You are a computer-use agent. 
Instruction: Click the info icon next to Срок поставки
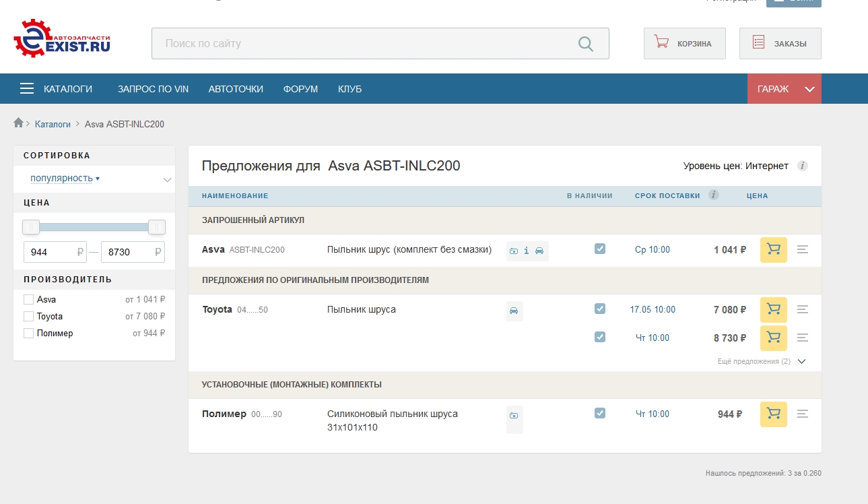(714, 195)
